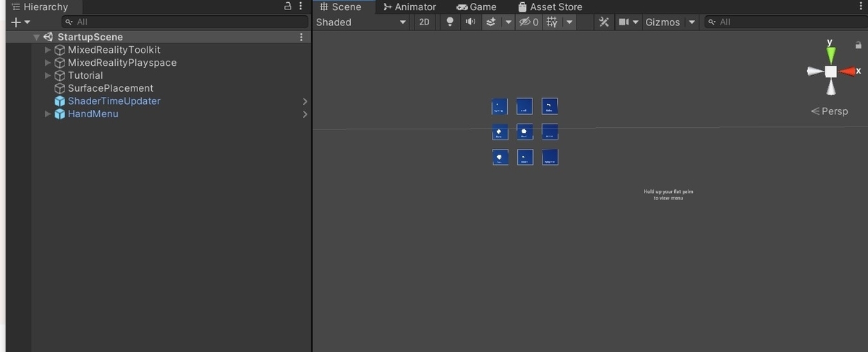Screen dimensions: 868x352
Task: Click the center cube of orientation gizmo
Action: [x=831, y=72]
